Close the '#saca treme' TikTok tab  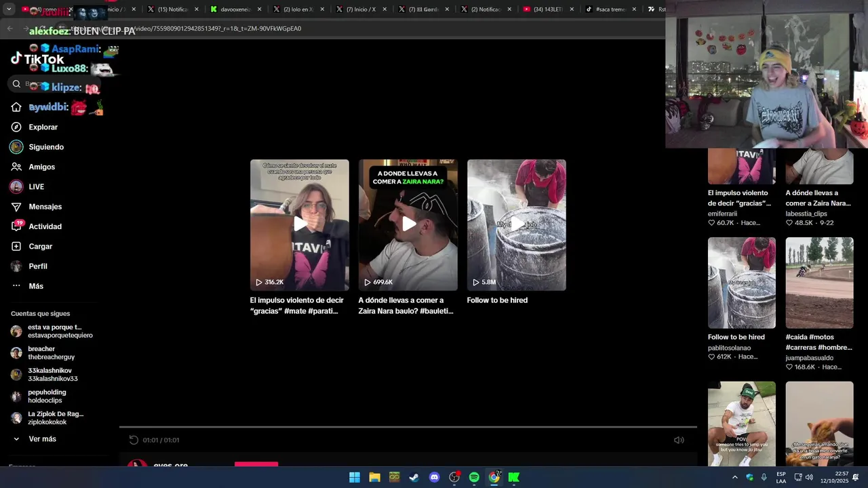634,9
